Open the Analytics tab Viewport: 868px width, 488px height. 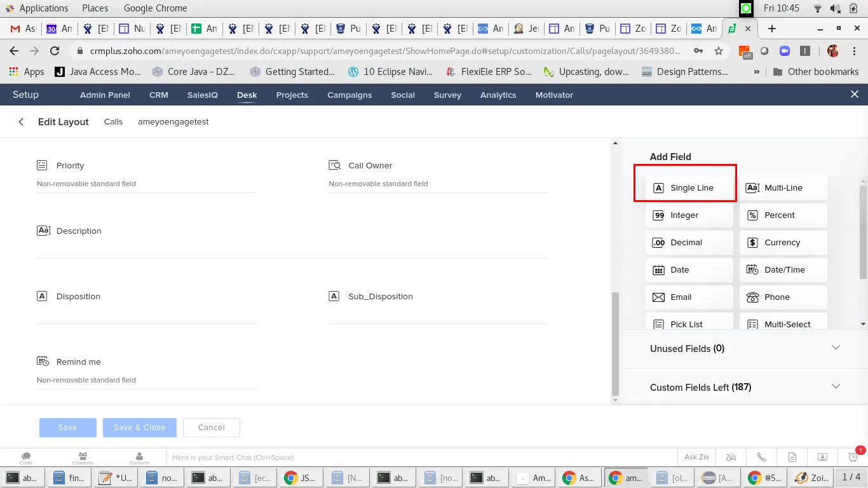point(498,95)
